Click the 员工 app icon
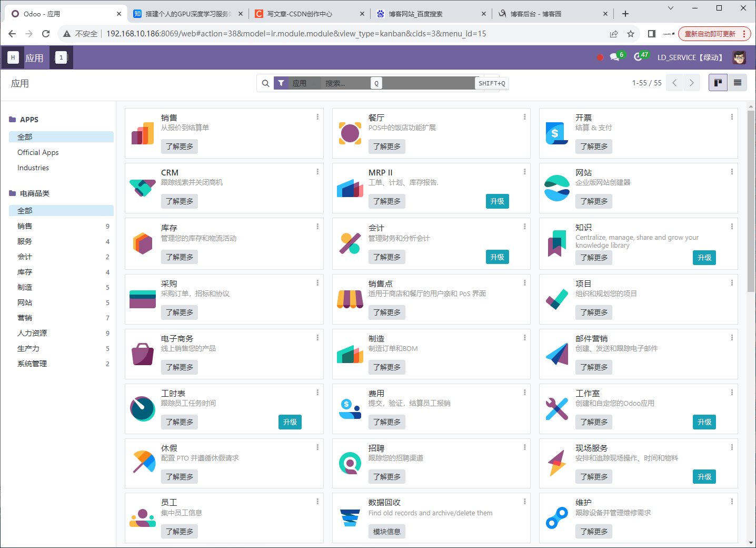 click(143, 518)
